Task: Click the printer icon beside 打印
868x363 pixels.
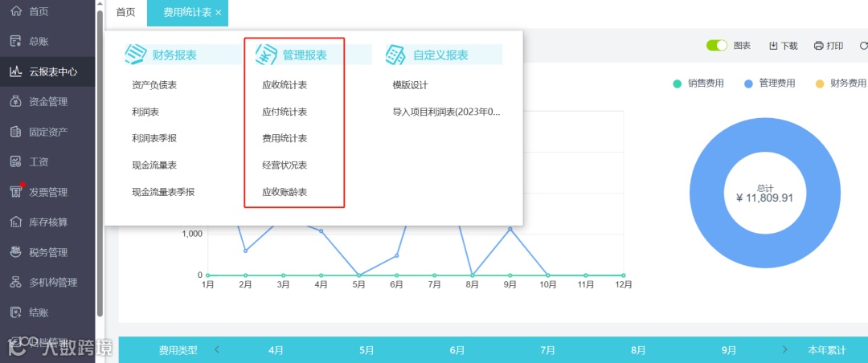Action: pyautogui.click(x=819, y=46)
